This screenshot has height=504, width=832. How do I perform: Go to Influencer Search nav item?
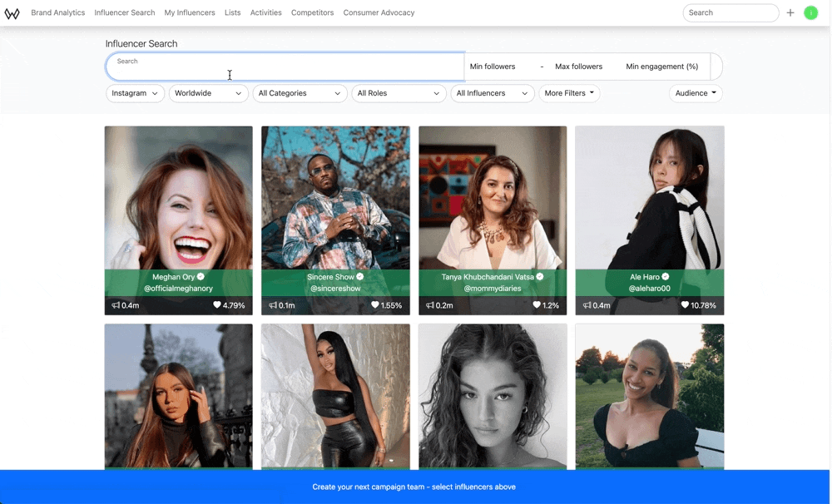125,12
